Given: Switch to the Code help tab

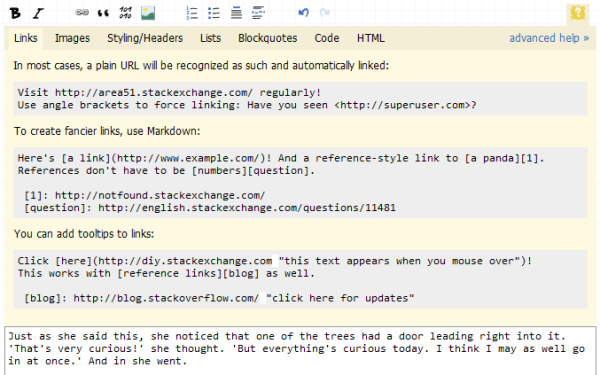Looking at the screenshot, I should click(327, 38).
